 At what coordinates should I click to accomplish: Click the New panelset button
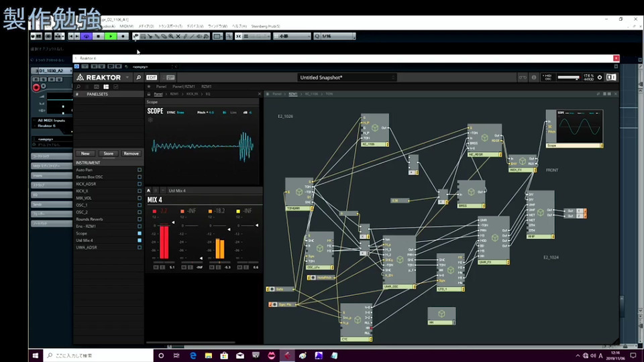coord(85,154)
